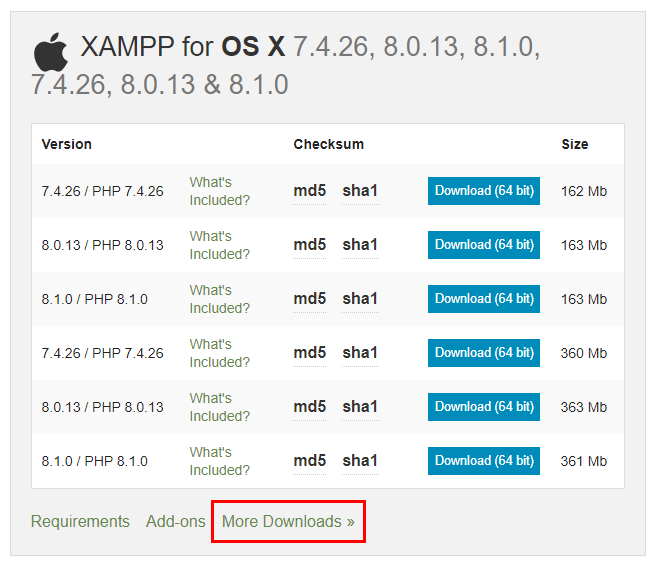The image size is (658, 568).
Task: Open What's Included for the 162 Mb row
Action: [219, 191]
